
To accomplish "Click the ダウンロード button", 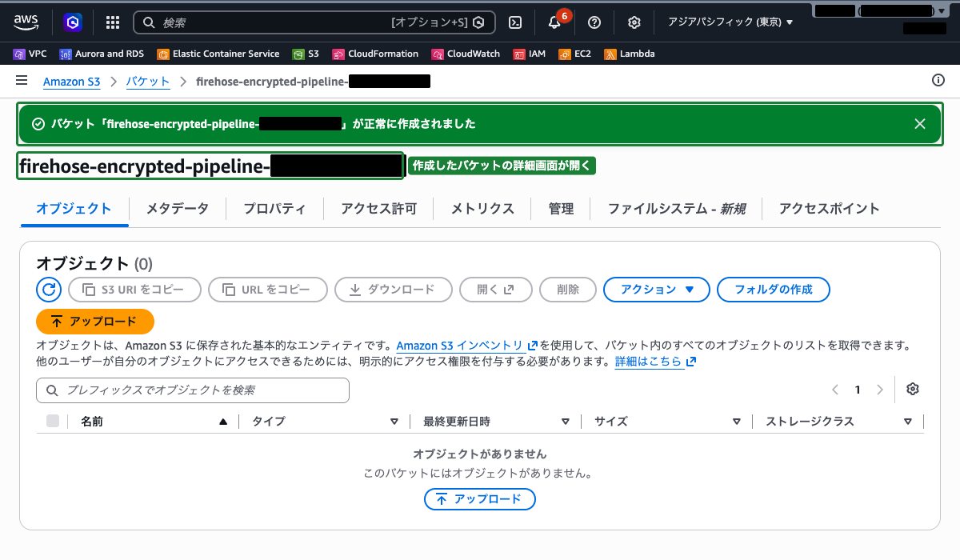I will (x=394, y=290).
